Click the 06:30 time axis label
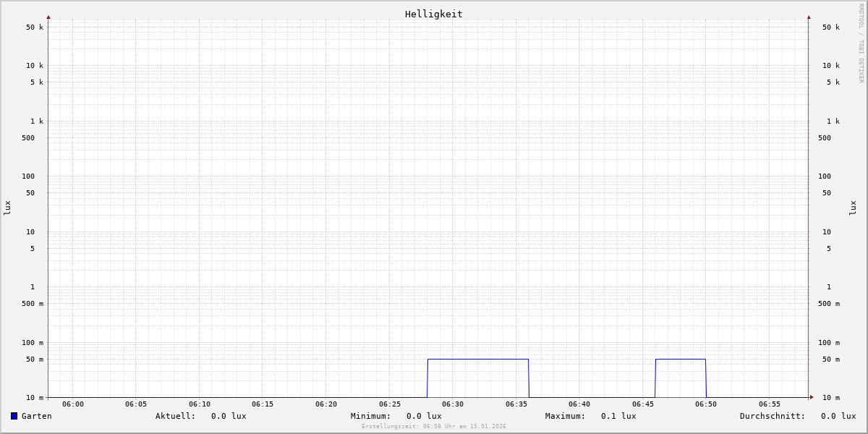868x434 pixels. pyautogui.click(x=453, y=404)
